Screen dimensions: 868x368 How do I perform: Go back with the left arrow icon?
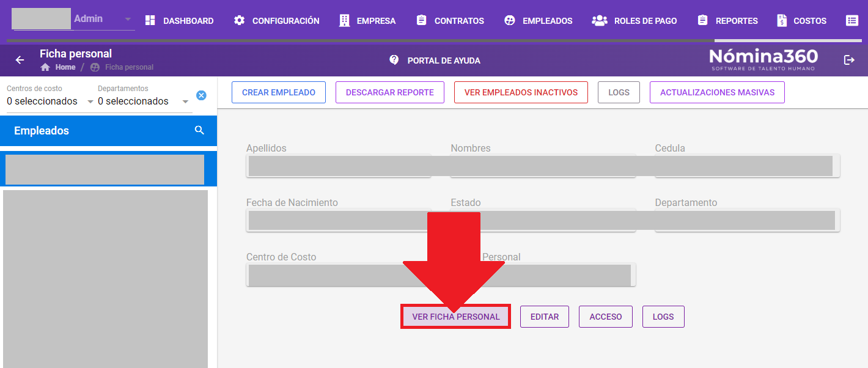(x=20, y=60)
